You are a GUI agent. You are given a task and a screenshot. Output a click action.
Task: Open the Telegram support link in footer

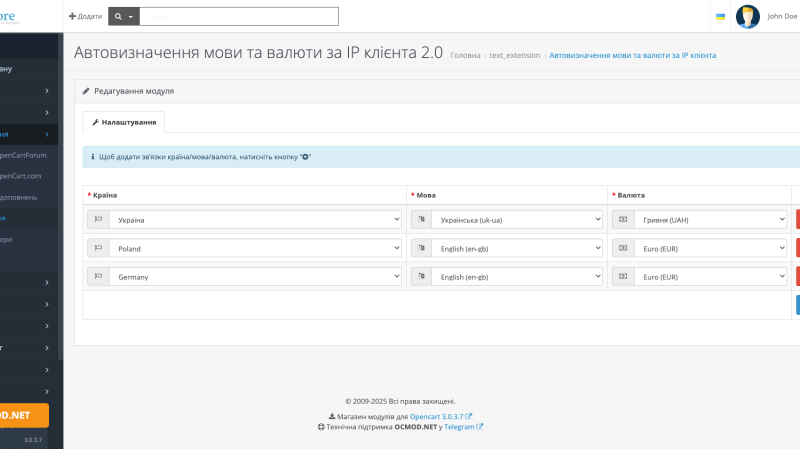pyautogui.click(x=459, y=427)
